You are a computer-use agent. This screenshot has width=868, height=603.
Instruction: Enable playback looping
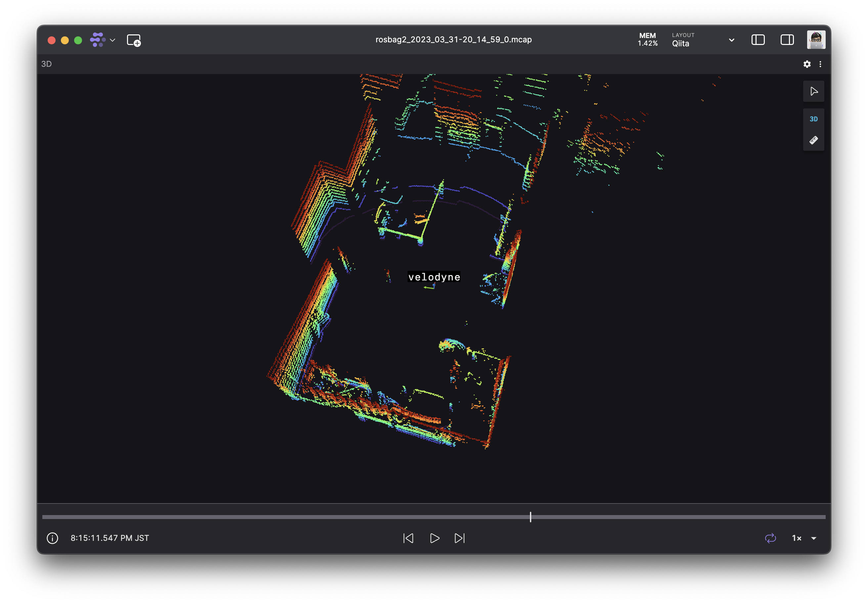pos(771,538)
